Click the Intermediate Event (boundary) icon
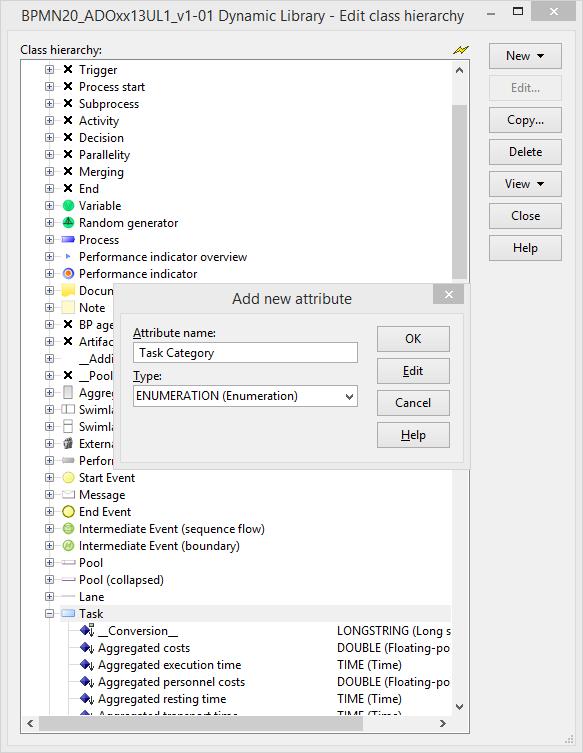This screenshot has width=583, height=753. pyautogui.click(x=68, y=546)
